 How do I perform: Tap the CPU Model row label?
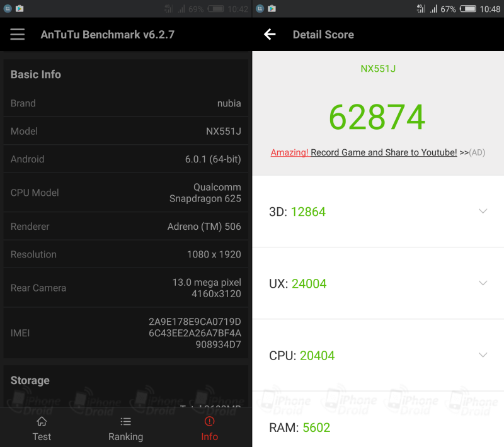35,193
